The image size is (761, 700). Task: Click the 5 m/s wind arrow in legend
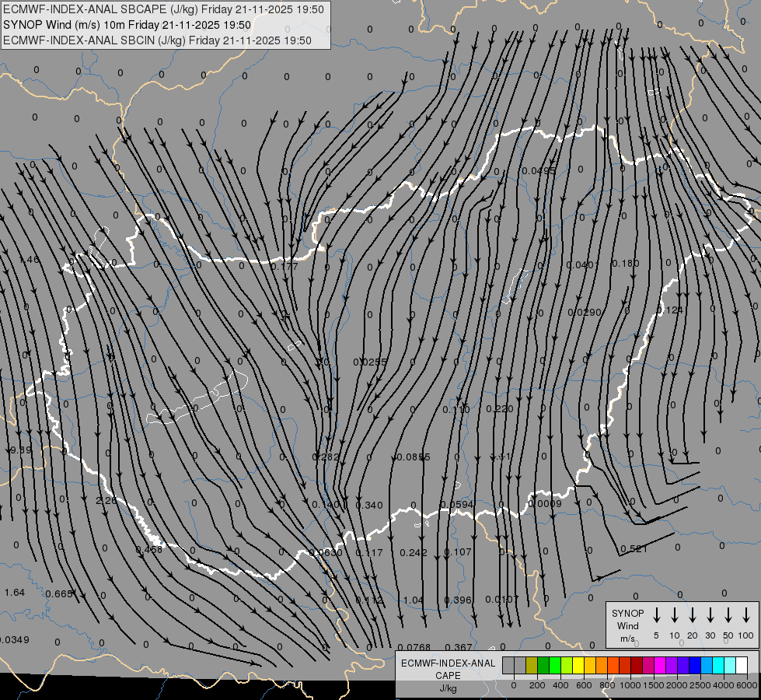click(x=656, y=614)
